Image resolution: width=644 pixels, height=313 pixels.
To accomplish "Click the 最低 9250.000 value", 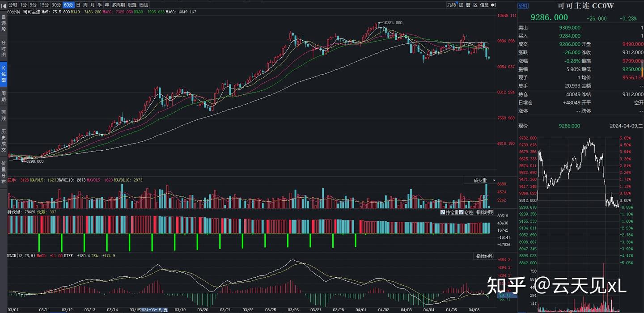I will tap(632, 69).
